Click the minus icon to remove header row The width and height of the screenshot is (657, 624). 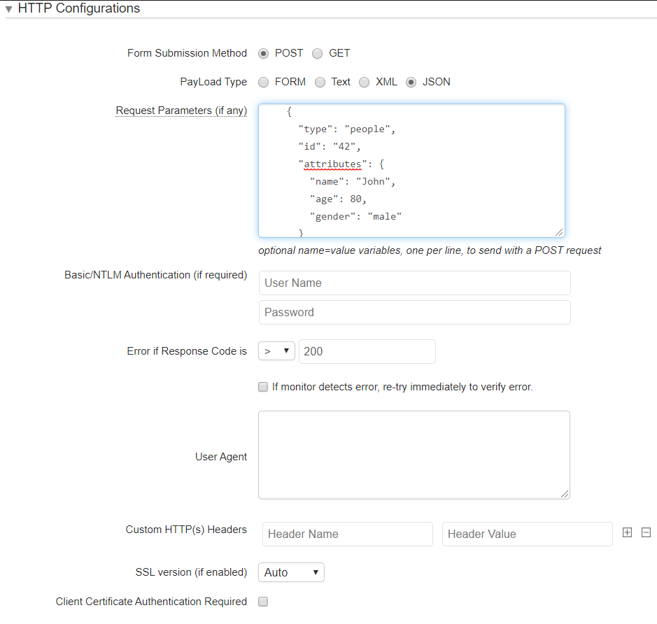pos(646,533)
